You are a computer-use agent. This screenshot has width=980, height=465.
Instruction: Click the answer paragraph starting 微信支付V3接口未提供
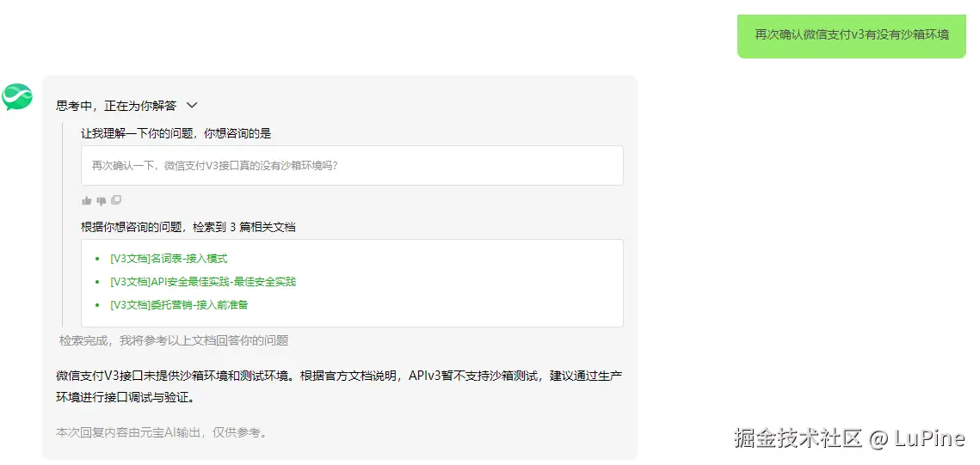[x=338, y=387]
